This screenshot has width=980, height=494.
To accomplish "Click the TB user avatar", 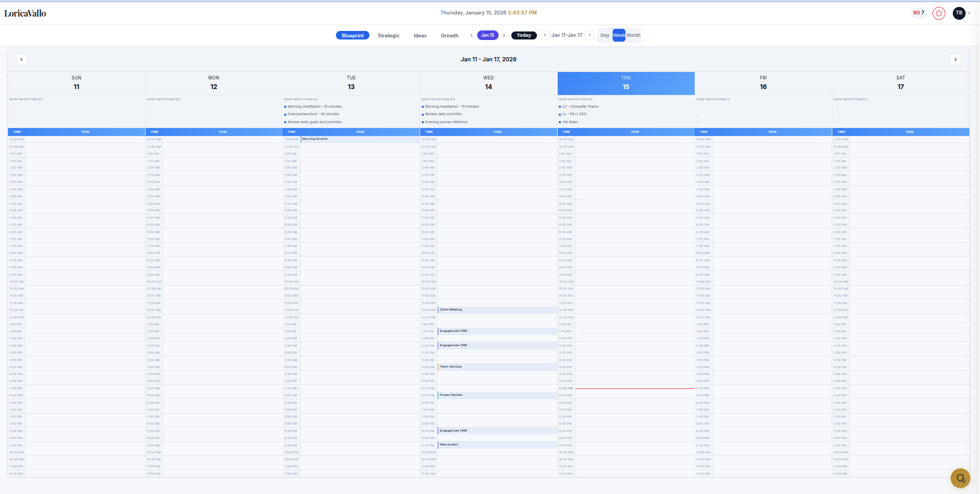I will tap(959, 13).
